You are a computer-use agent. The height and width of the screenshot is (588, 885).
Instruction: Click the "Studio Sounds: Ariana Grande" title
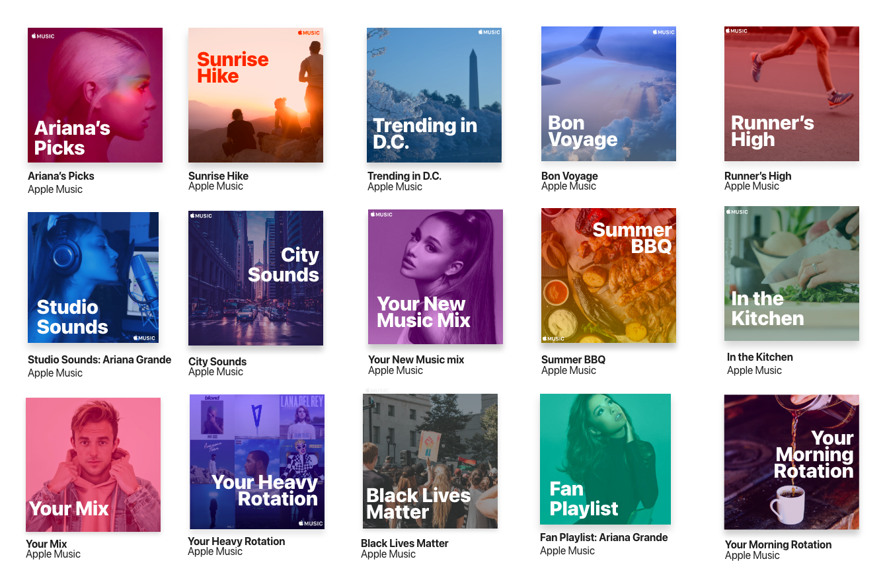[x=100, y=360]
